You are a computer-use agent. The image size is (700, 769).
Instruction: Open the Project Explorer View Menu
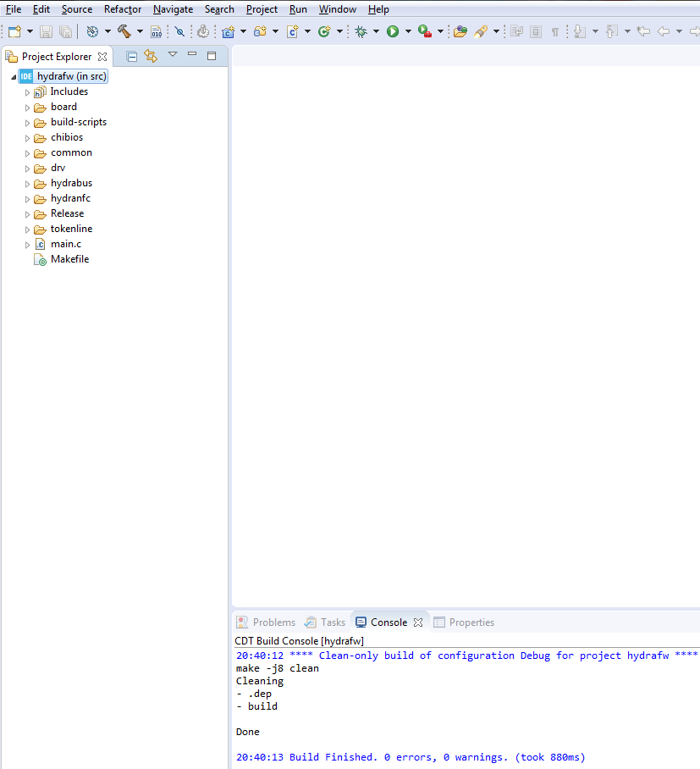173,55
